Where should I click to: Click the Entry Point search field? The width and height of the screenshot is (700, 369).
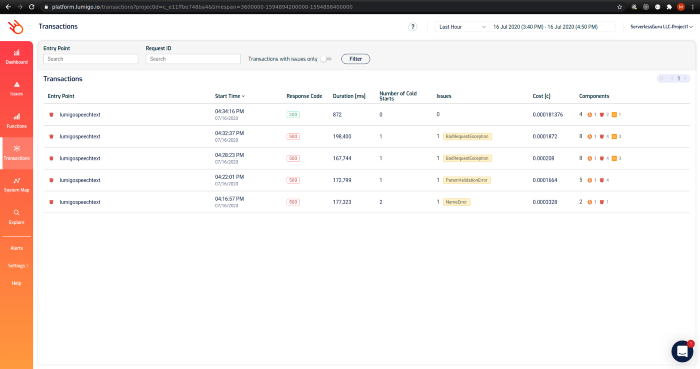[91, 59]
